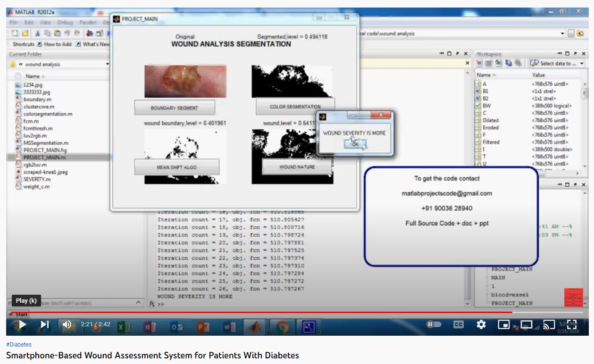This screenshot has height=364, width=594.
Task: Select PROJECT_MAIN.m in the file list
Action: pos(44,157)
